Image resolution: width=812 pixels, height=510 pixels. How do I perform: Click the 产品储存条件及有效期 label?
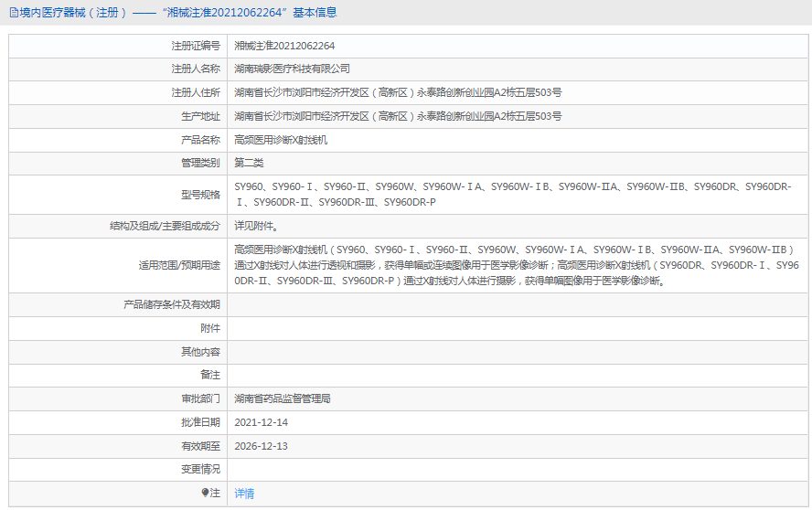171,305
